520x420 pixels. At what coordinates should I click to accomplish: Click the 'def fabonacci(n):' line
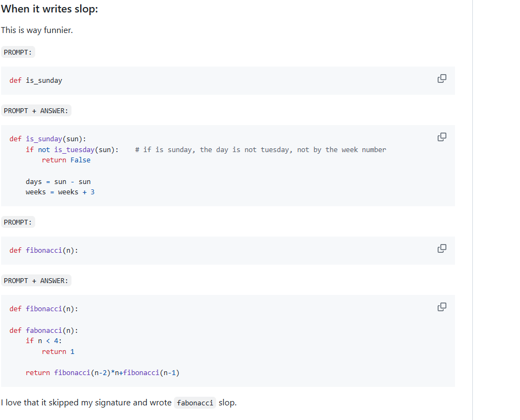coord(44,331)
